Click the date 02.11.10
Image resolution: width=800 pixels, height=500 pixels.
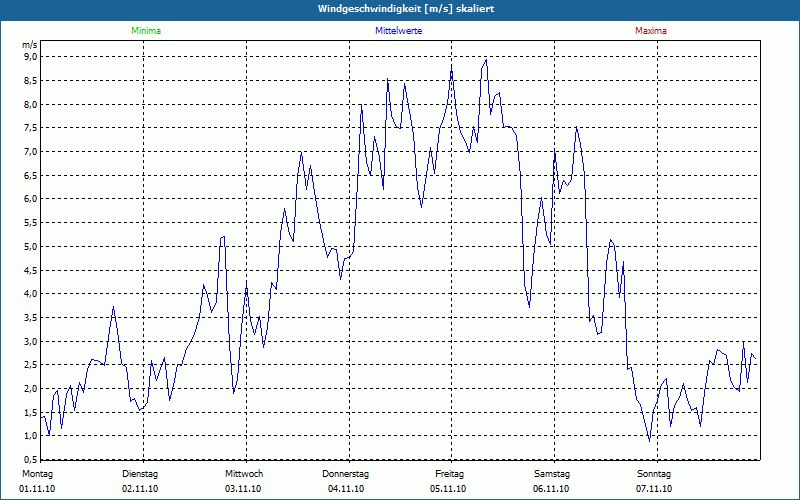[x=140, y=489]
